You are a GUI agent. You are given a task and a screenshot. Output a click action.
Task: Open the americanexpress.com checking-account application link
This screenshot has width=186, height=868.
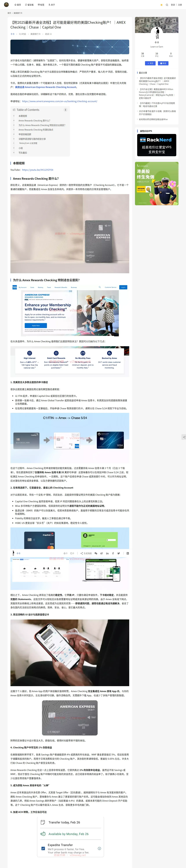click(x=60, y=101)
